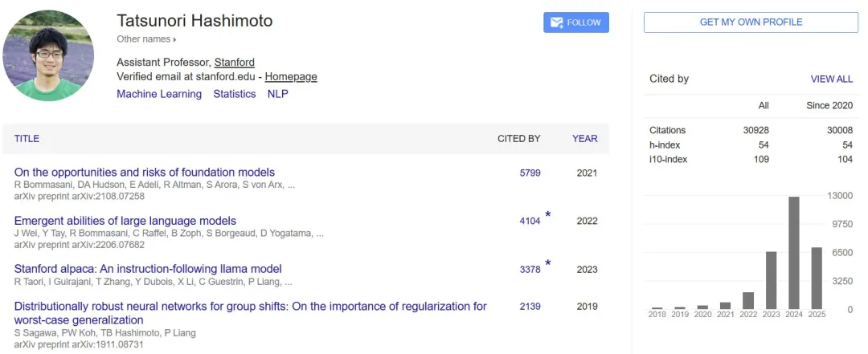Click the 2024 bar in citations chart

pyautogui.click(x=794, y=253)
